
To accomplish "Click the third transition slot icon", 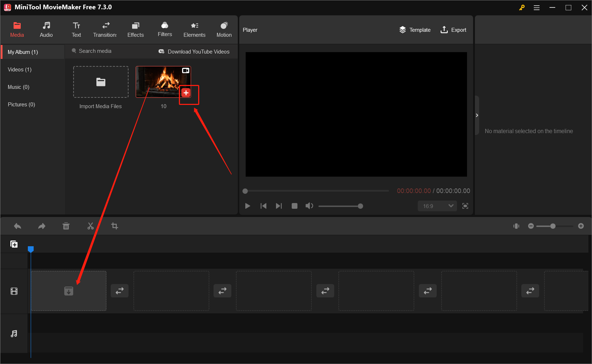I will coord(325,291).
